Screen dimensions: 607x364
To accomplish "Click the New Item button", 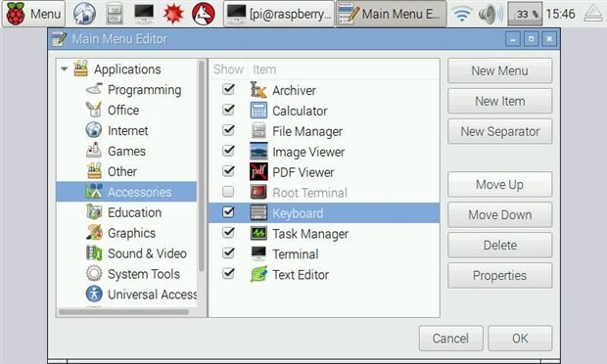I will [499, 101].
